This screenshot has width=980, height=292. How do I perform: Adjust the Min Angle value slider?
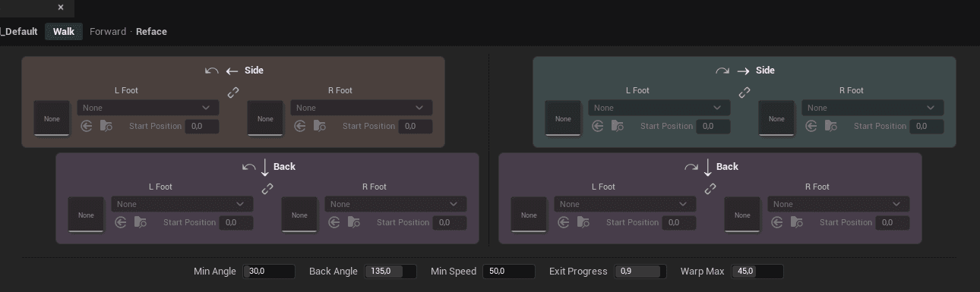pos(269,272)
